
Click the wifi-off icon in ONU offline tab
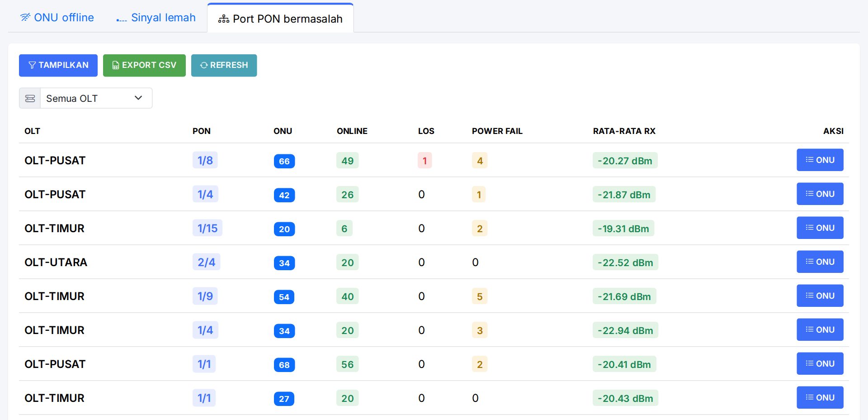tap(25, 17)
